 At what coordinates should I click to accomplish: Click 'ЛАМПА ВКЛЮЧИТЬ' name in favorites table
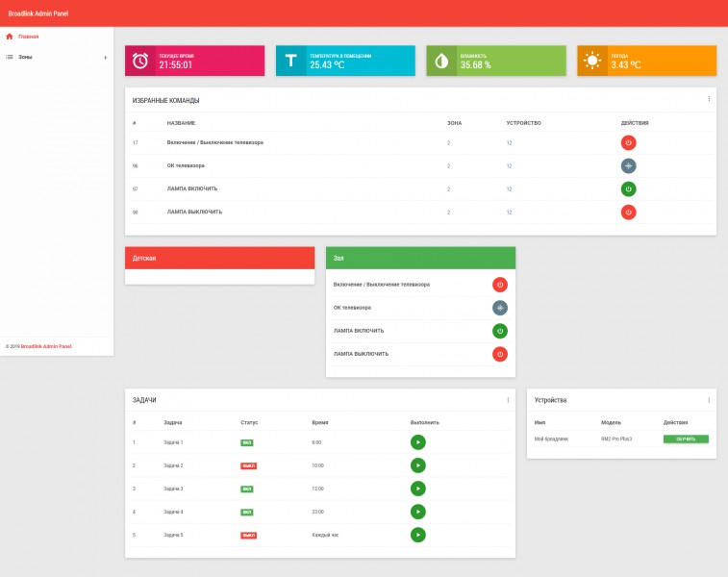pyautogui.click(x=192, y=188)
